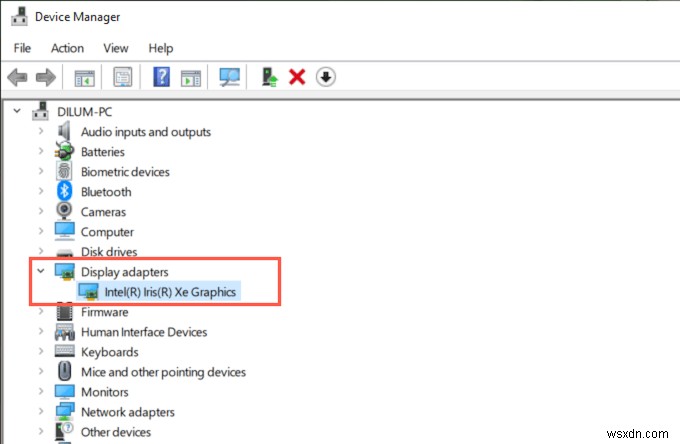Expand the Keyboards category chevron
Viewport: 680px width, 444px height.
[x=41, y=351]
